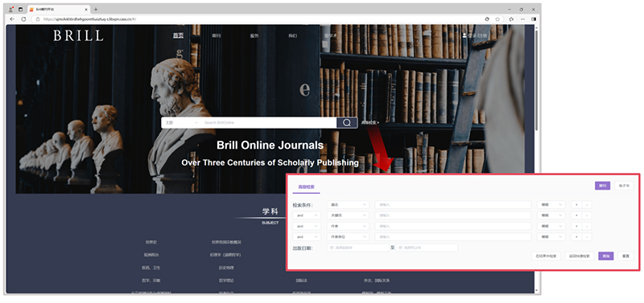Click the browser back arrow
This screenshot has height=303, width=644.
click(12, 18)
